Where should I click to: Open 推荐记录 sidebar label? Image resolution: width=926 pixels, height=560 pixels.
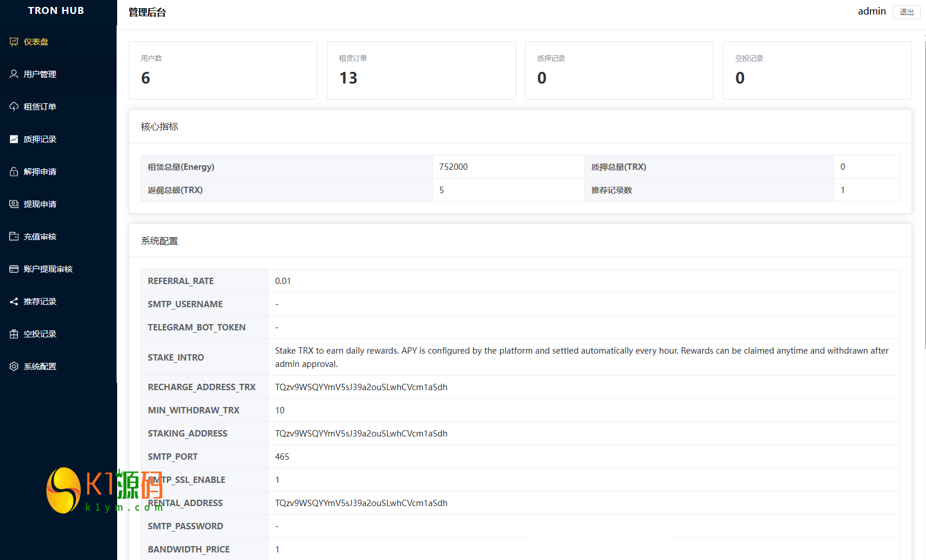click(40, 301)
